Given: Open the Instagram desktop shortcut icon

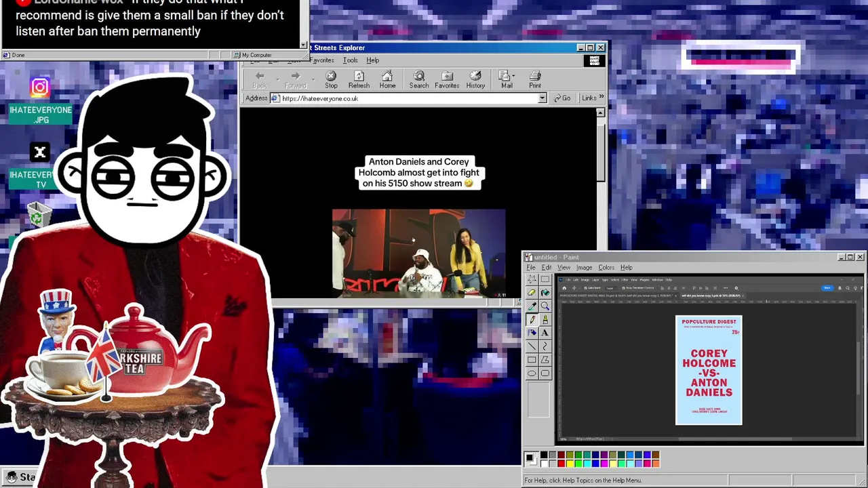Looking at the screenshot, I should click(39, 87).
